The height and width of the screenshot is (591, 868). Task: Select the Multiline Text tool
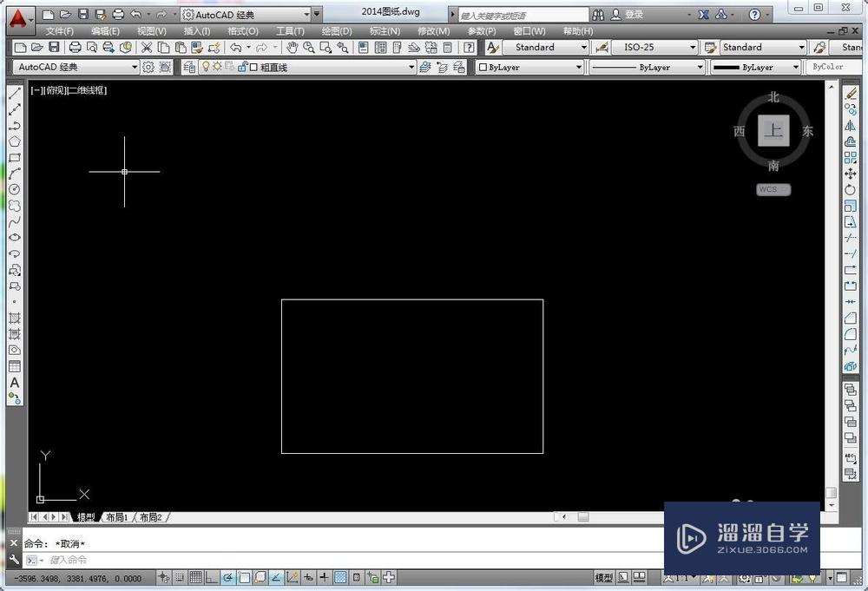pos(15,383)
